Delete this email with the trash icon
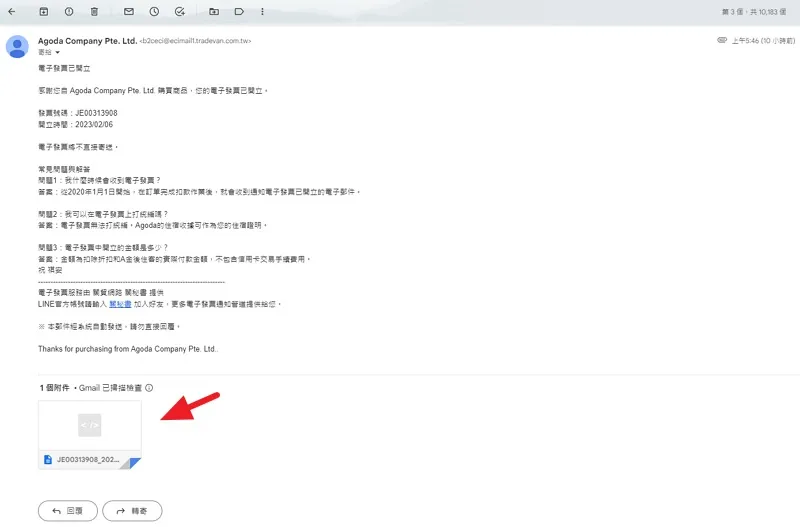Screen dimensions: 800x527 pos(94,11)
